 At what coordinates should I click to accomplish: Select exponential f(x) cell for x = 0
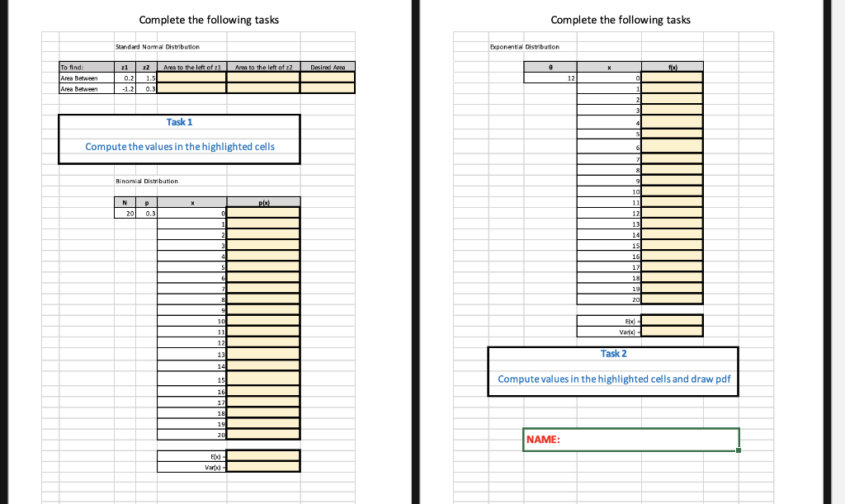tap(673, 78)
